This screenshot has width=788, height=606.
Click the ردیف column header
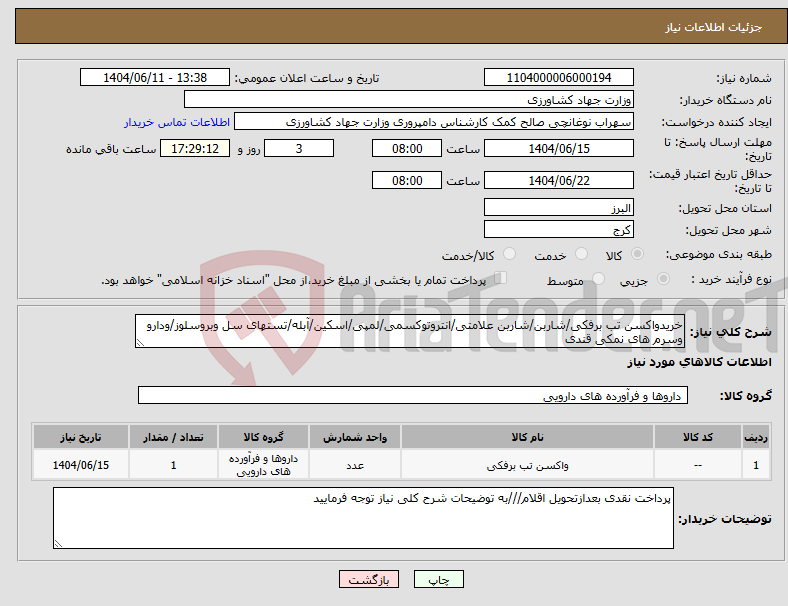tap(755, 437)
